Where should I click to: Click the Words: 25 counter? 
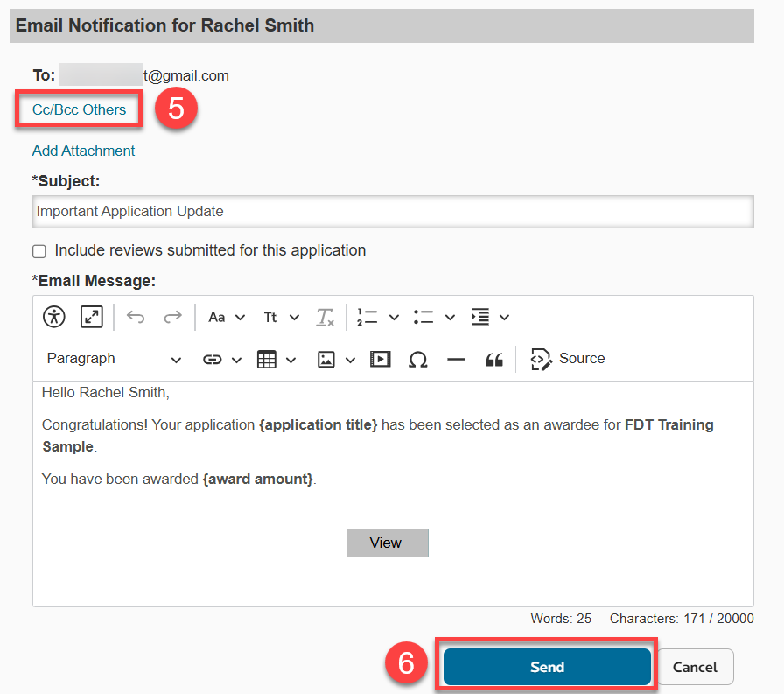click(561, 619)
